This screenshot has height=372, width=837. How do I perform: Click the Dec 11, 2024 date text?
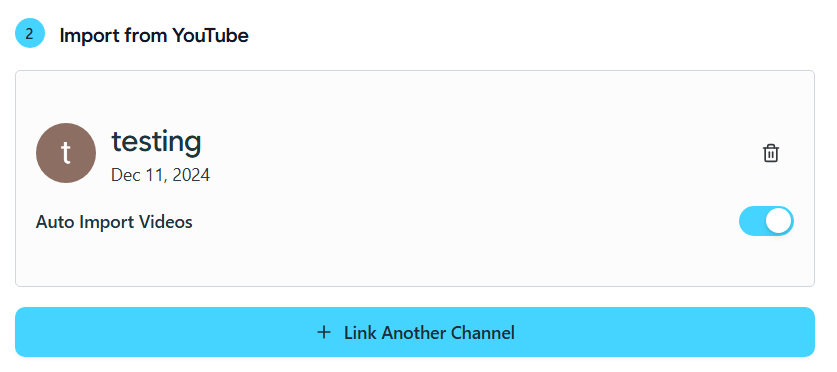point(160,175)
